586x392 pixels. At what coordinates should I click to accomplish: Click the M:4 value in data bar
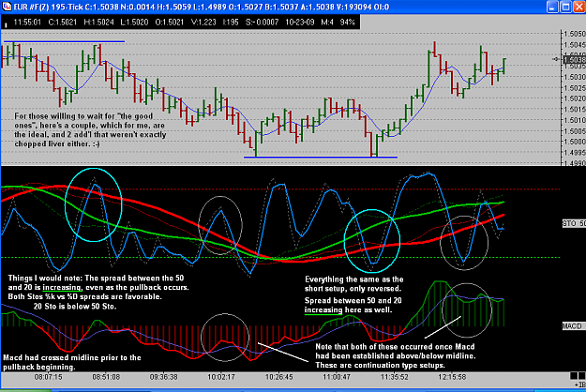(327, 23)
